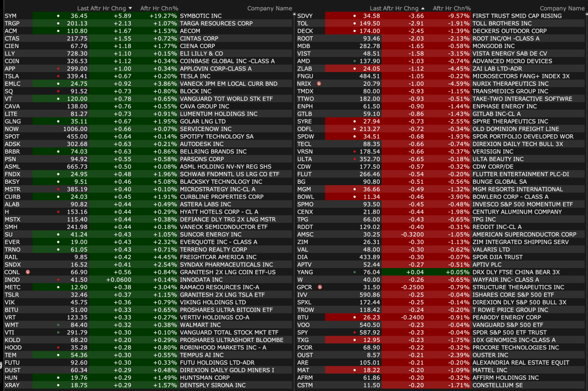Click right table Company Name column header

[562, 8]
